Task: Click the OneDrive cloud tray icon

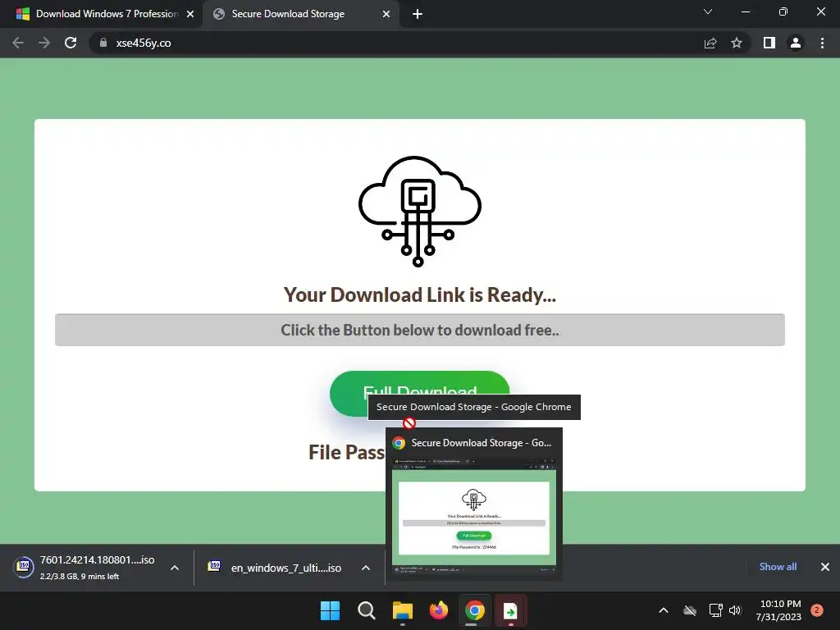Action: pos(690,610)
